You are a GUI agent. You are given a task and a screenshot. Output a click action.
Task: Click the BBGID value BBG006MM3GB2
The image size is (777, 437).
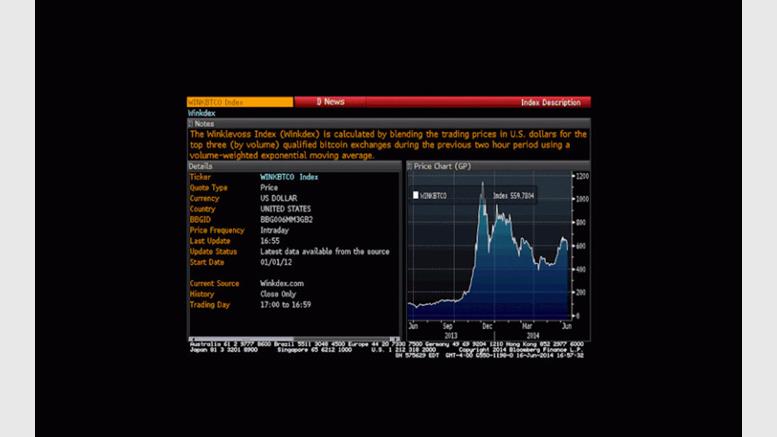(x=286, y=219)
